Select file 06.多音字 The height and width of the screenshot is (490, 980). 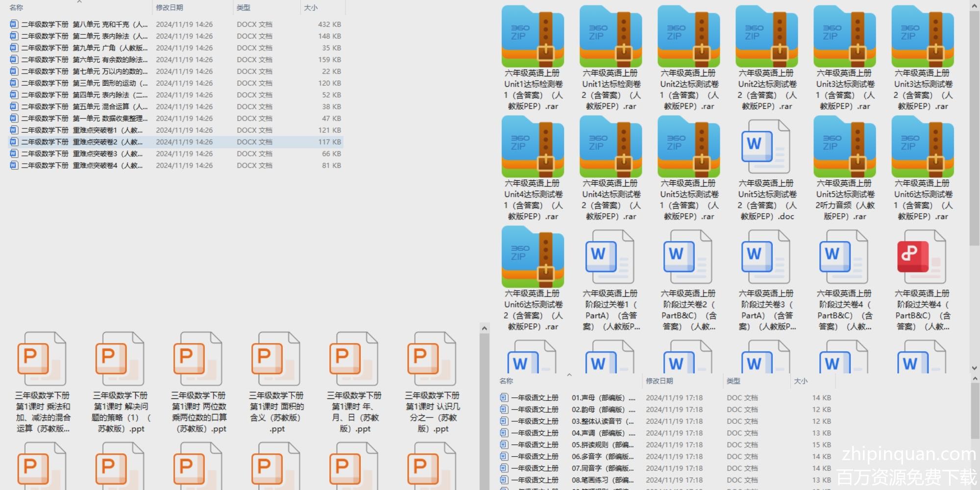[x=666, y=456]
